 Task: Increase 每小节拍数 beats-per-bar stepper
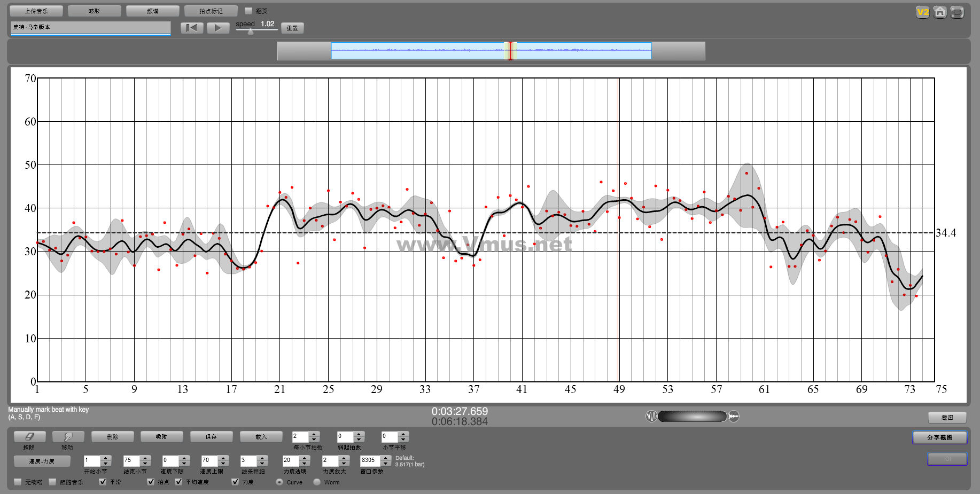click(314, 434)
